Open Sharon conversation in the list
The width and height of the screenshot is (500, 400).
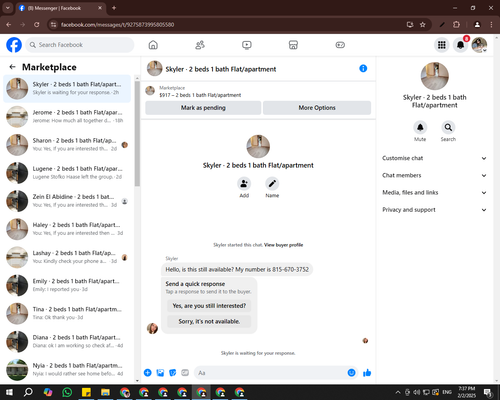coord(67,145)
